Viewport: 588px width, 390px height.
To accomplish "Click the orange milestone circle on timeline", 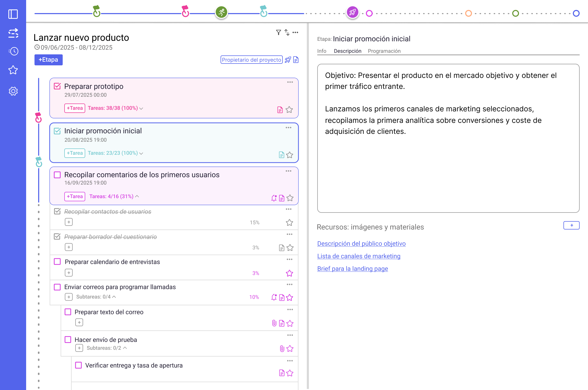I will click(x=468, y=13).
